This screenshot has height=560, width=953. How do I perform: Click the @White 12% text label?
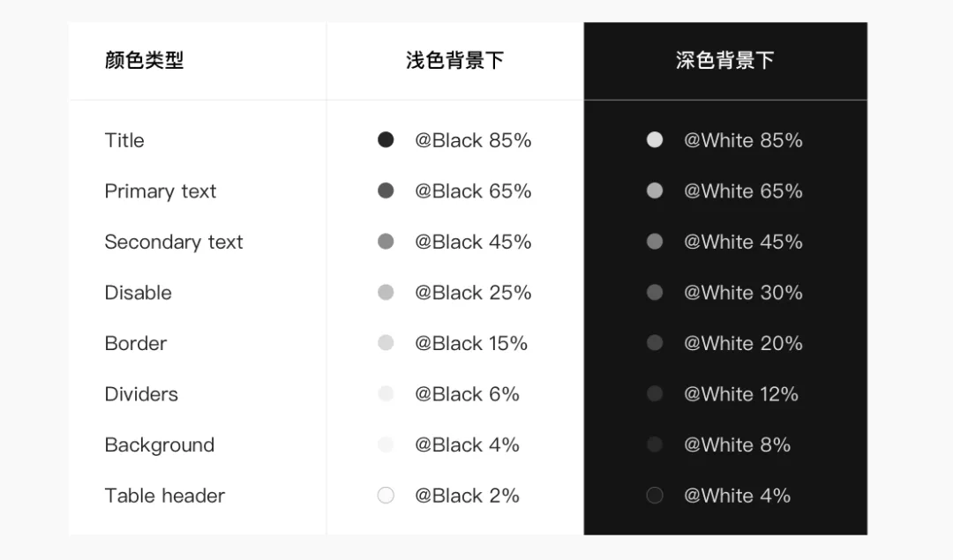click(x=741, y=394)
